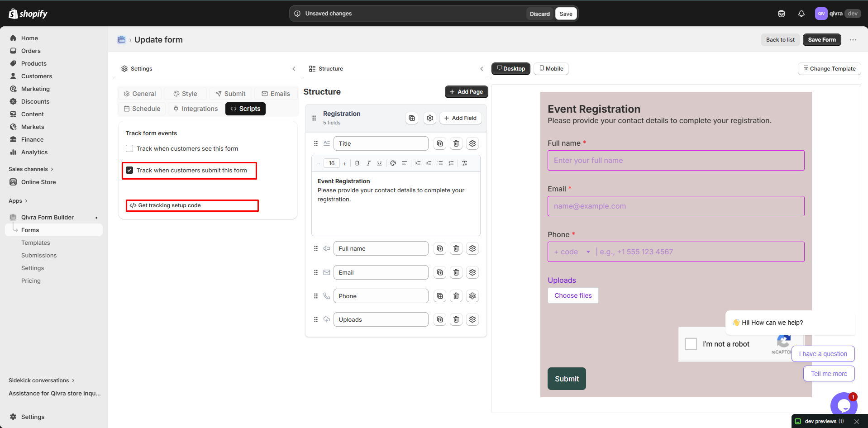This screenshot has height=428, width=868.
Task: Delete the Title field
Action: tap(456, 143)
